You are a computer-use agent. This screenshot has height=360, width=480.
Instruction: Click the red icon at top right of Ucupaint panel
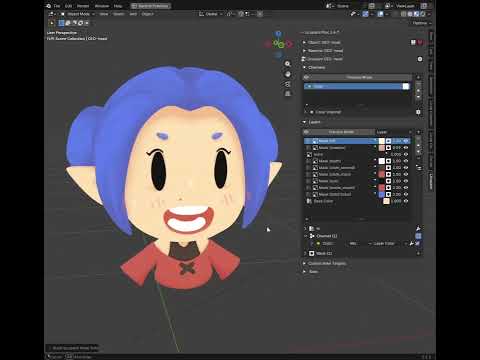(x=420, y=42)
